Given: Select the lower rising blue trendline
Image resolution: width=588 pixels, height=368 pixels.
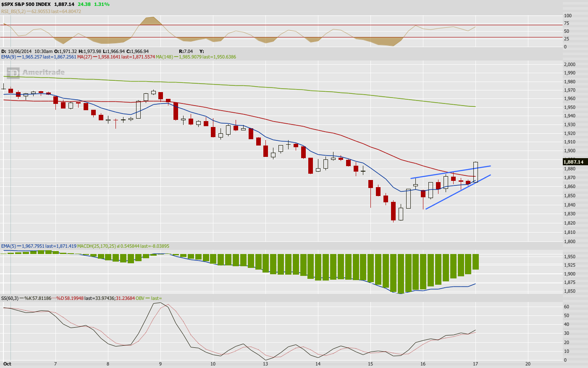Looking at the screenshot, I should pos(458,192).
